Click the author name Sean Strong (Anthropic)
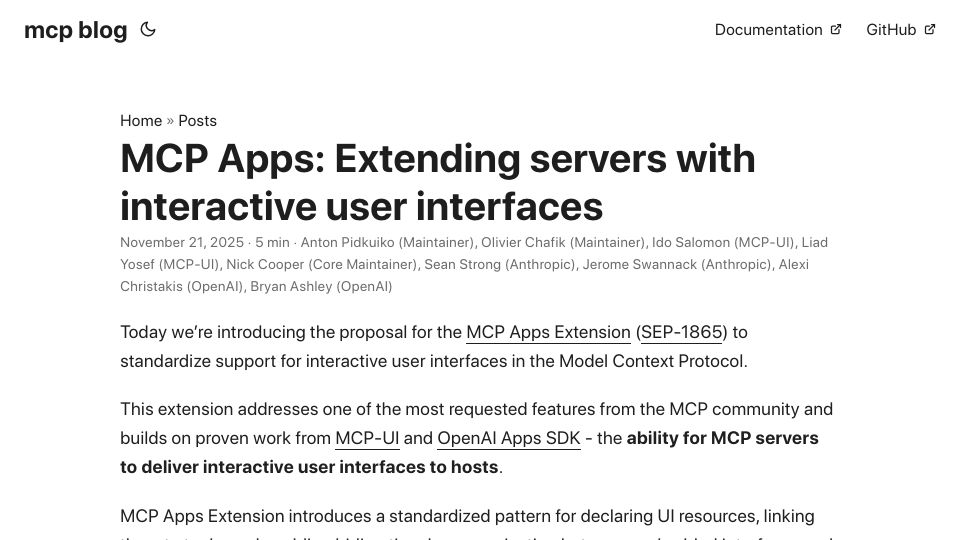The width and height of the screenshot is (960, 540). point(500,264)
